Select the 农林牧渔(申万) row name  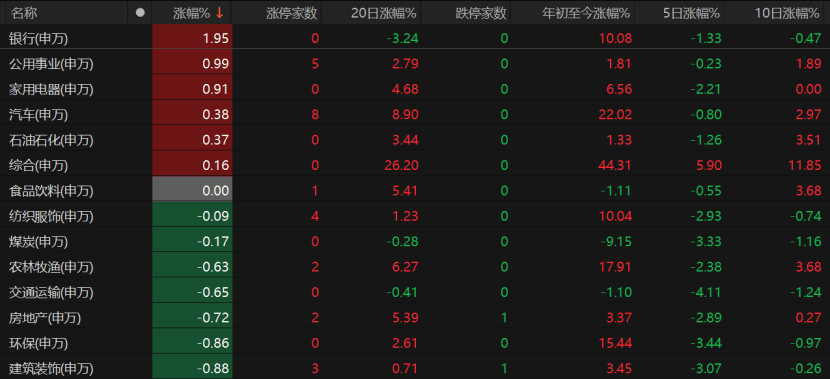(51, 267)
